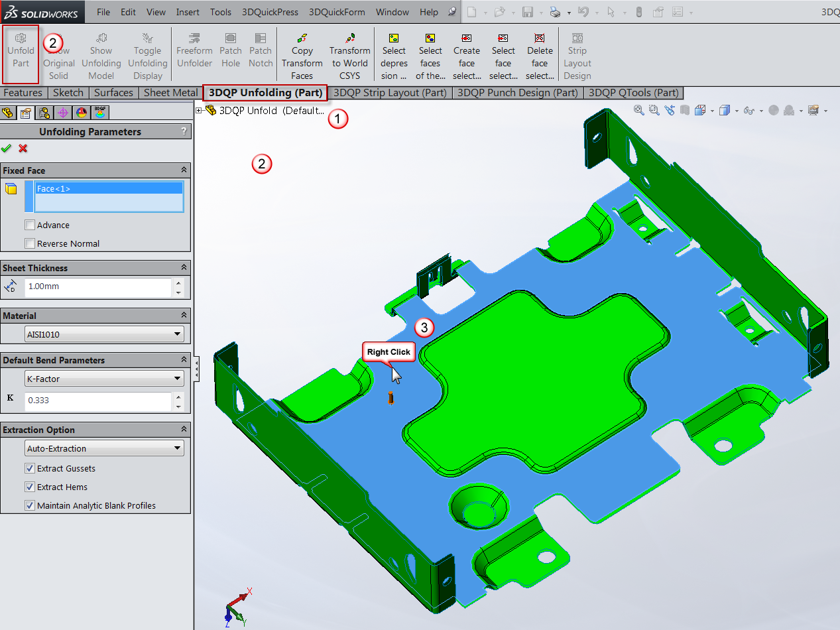Viewport: 840px width, 630px height.
Task: Click Select faces of the... tool
Action: coord(430,57)
